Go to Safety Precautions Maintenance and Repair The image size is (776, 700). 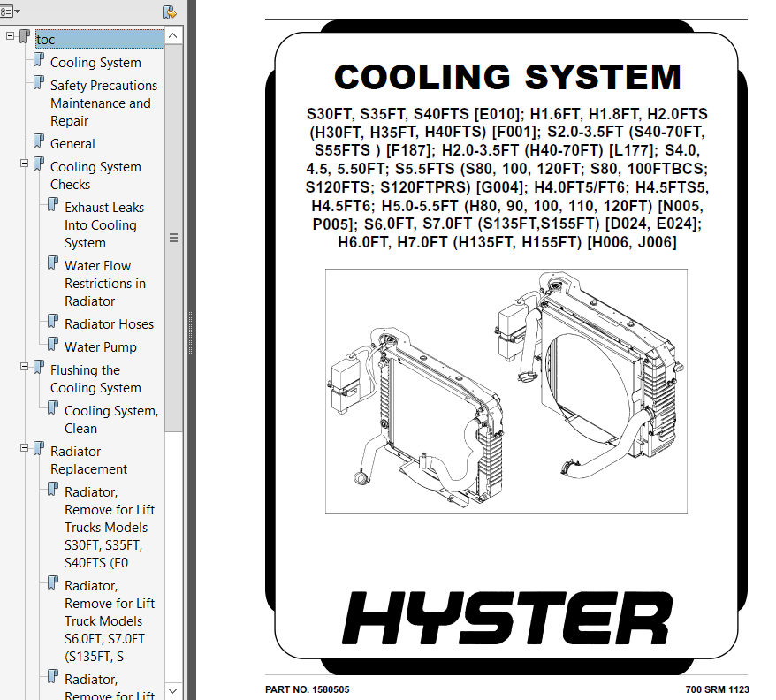(x=104, y=103)
